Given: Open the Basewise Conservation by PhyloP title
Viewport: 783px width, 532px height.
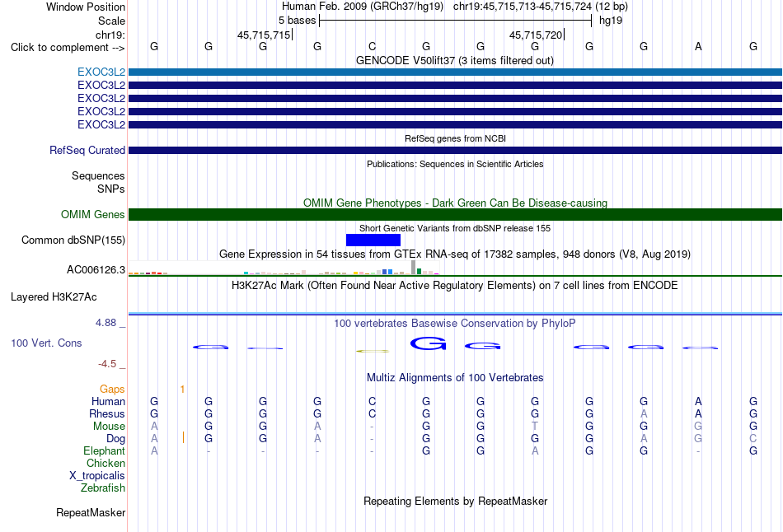Looking at the screenshot, I should 455,324.
